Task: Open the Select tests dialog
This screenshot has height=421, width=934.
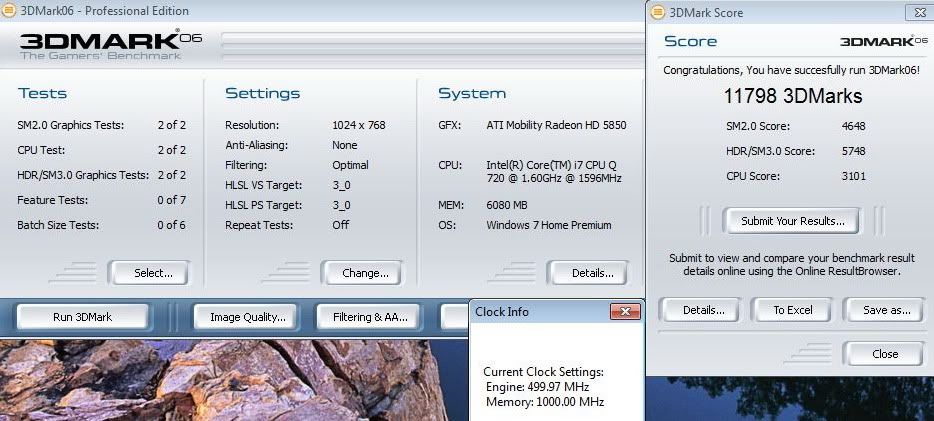Action: 149,273
